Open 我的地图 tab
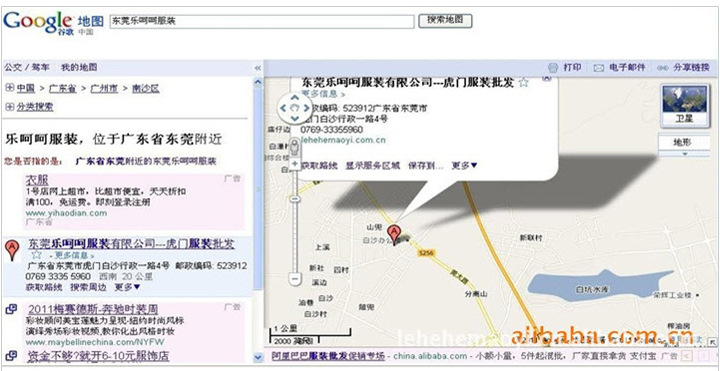The width and height of the screenshot is (720, 371). [79, 67]
